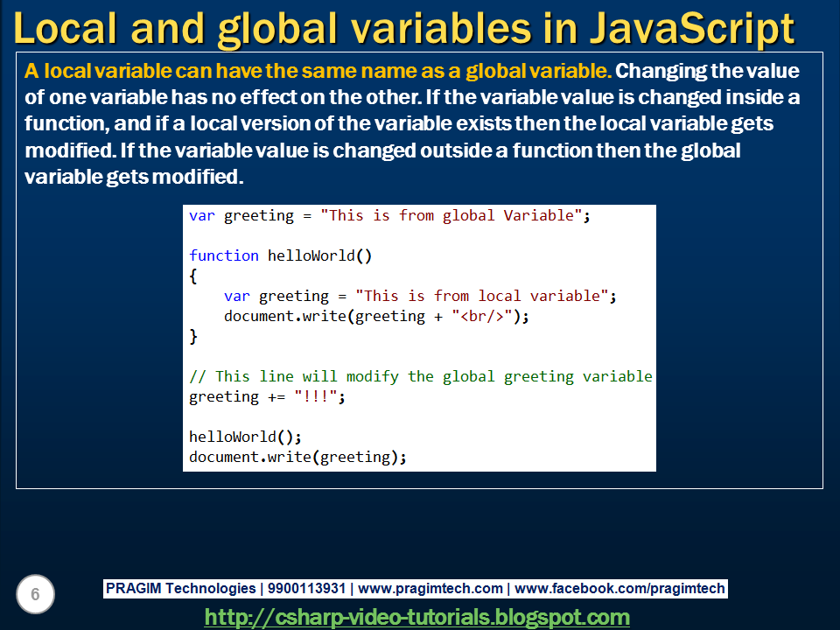Image resolution: width=840 pixels, height=630 pixels.
Task: Click the PRAGIM Technologies footer bar
Action: coord(417,589)
